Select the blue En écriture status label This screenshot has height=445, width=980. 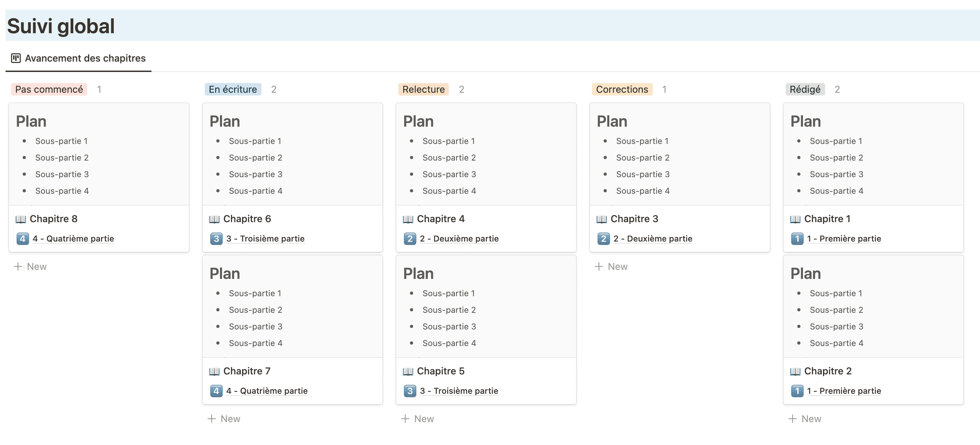point(233,90)
